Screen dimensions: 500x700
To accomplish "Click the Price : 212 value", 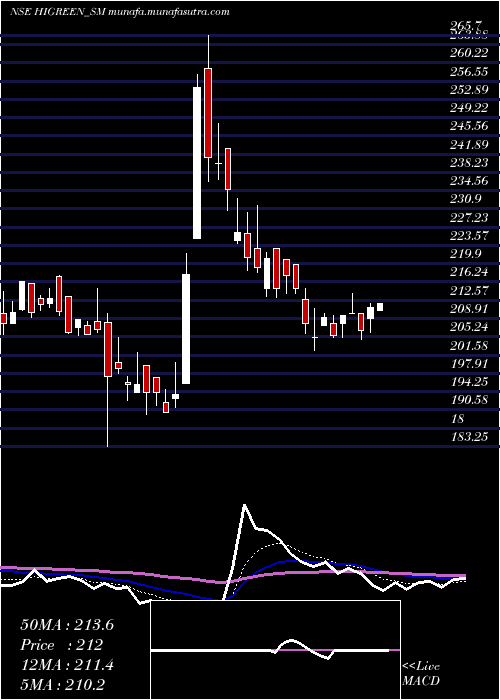I will click(x=62, y=645).
